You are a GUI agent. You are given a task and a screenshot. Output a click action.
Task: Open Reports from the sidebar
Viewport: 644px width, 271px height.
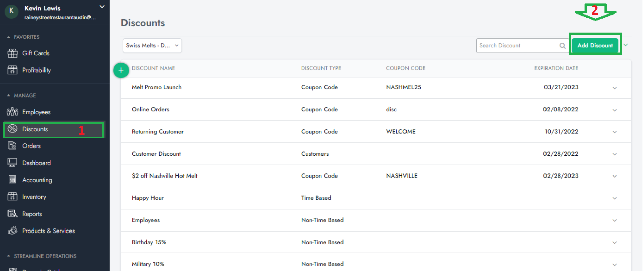(x=32, y=214)
